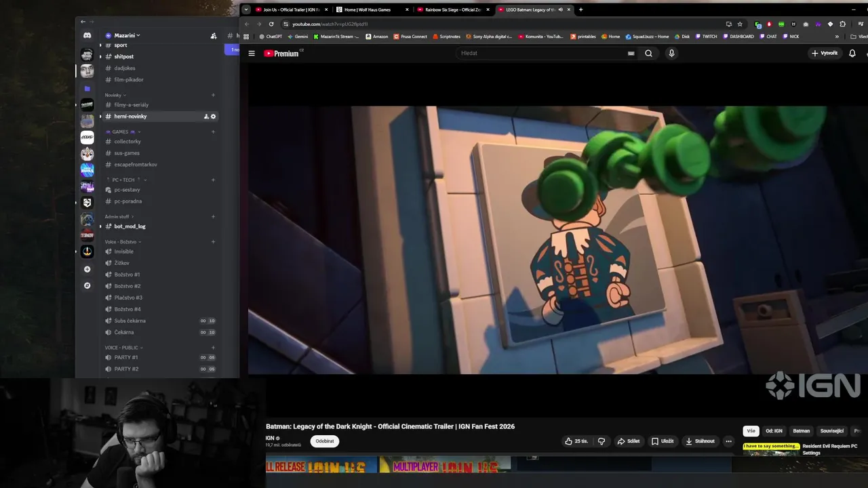Viewport: 868px width, 488px height.
Task: Open Discord direct messages home icon
Action: coord(87,35)
